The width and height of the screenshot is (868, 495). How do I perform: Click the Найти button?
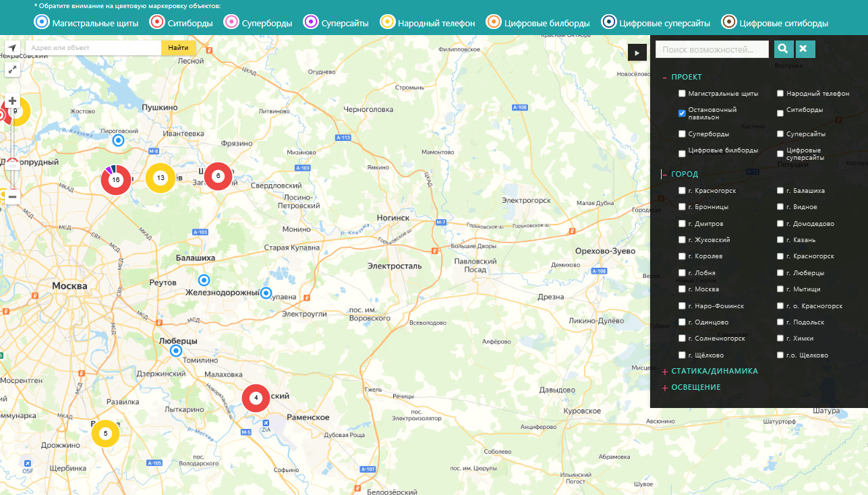[179, 48]
